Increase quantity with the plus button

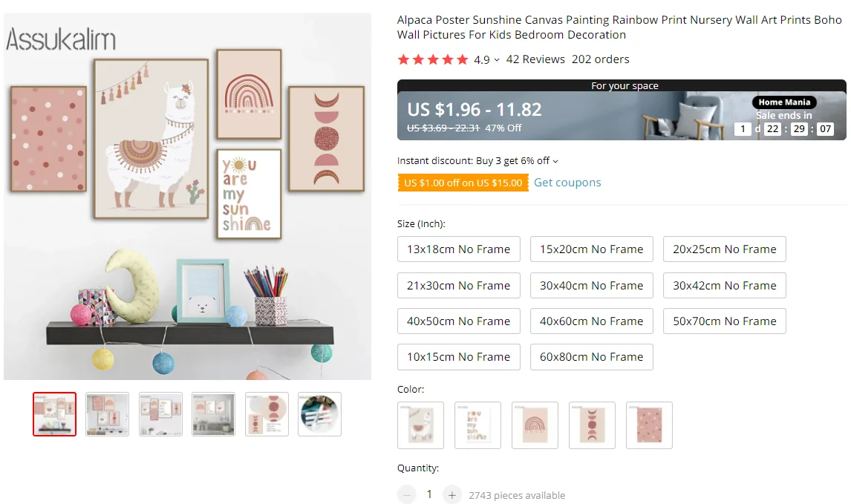tap(451, 494)
